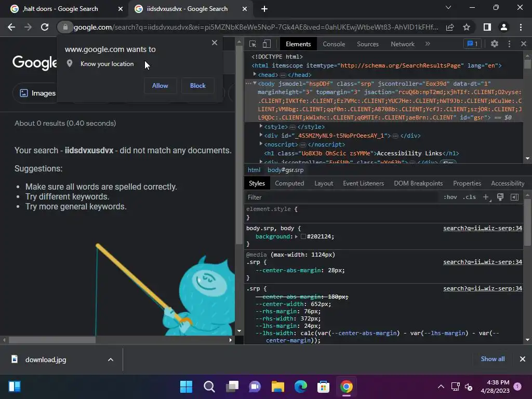
Task: Expand the style element node
Action: (261, 126)
